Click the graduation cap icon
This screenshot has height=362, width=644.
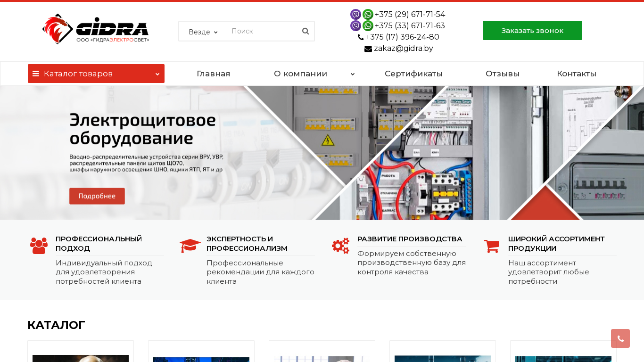pyautogui.click(x=190, y=246)
